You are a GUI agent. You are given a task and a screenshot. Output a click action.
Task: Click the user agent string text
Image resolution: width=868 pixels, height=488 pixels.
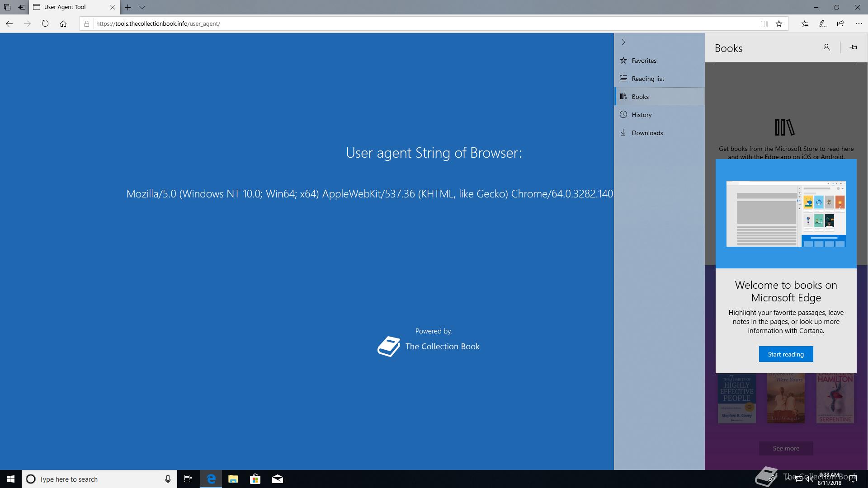[370, 194]
